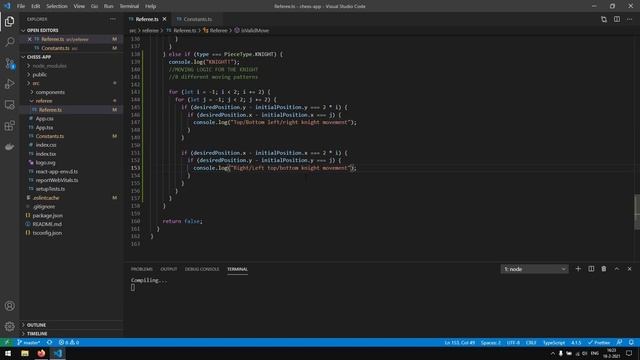Open Windows action center notifications
640x360 pixels.
[x=629, y=353]
